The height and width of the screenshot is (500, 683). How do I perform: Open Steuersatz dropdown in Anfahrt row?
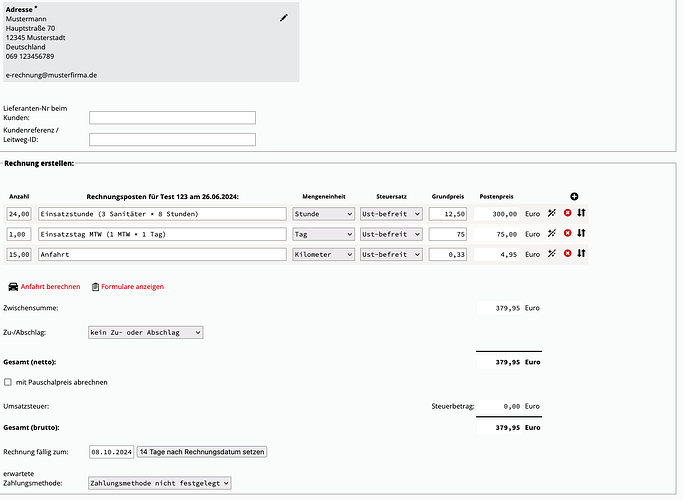pos(391,254)
